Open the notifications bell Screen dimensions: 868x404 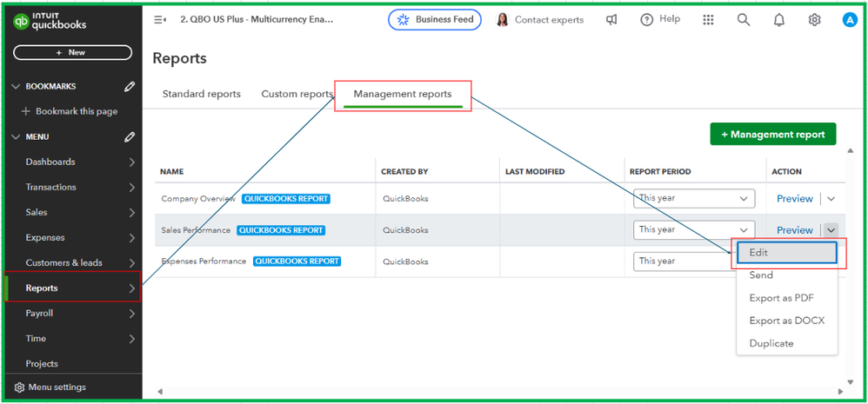tap(779, 20)
